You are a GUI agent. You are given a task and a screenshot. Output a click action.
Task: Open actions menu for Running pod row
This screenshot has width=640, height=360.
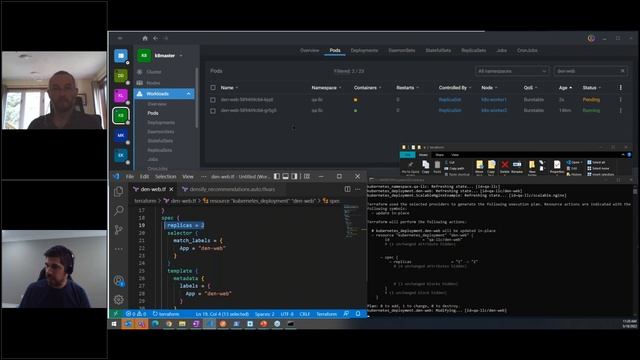click(620, 111)
